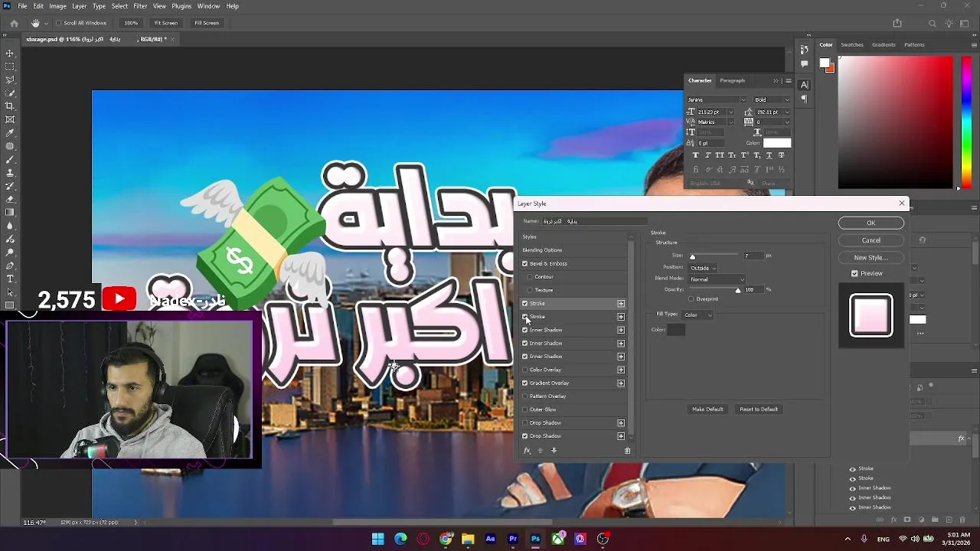Viewport: 980px width, 551px height.
Task: Click the plus icon beside Color Overlay
Action: coord(621,370)
